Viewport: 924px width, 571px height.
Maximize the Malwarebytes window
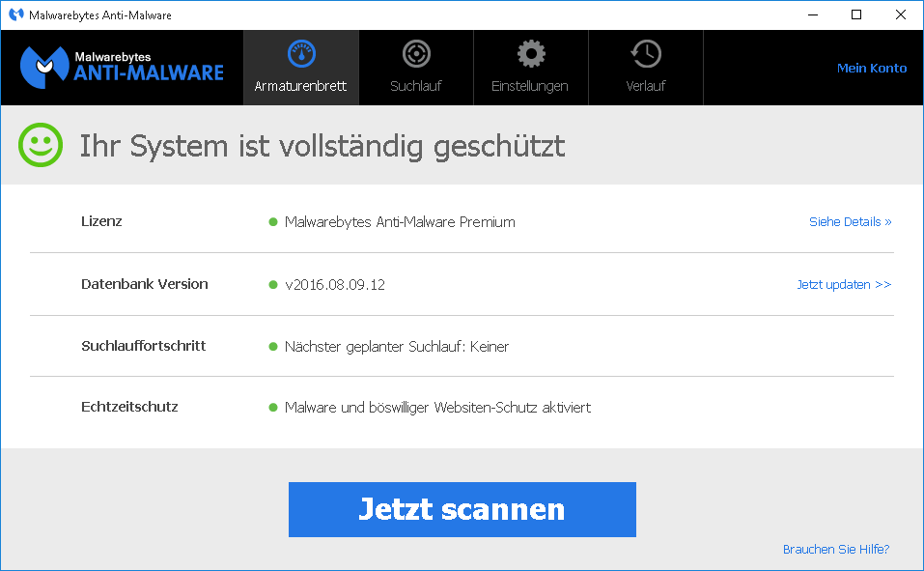pos(856,14)
